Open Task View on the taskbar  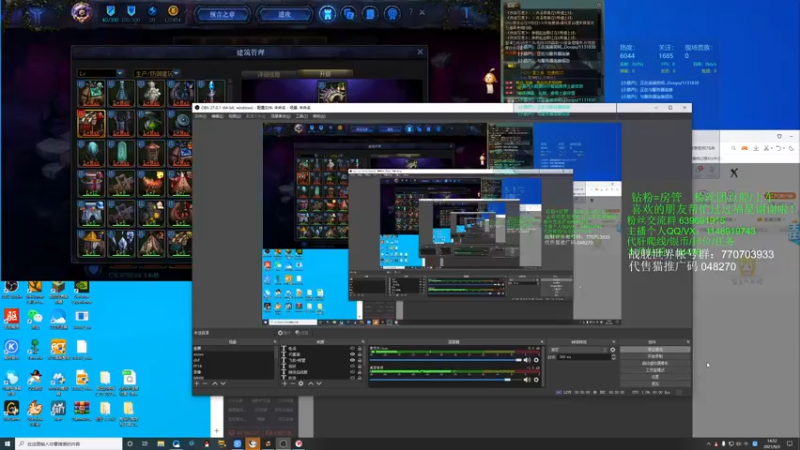(x=145, y=444)
